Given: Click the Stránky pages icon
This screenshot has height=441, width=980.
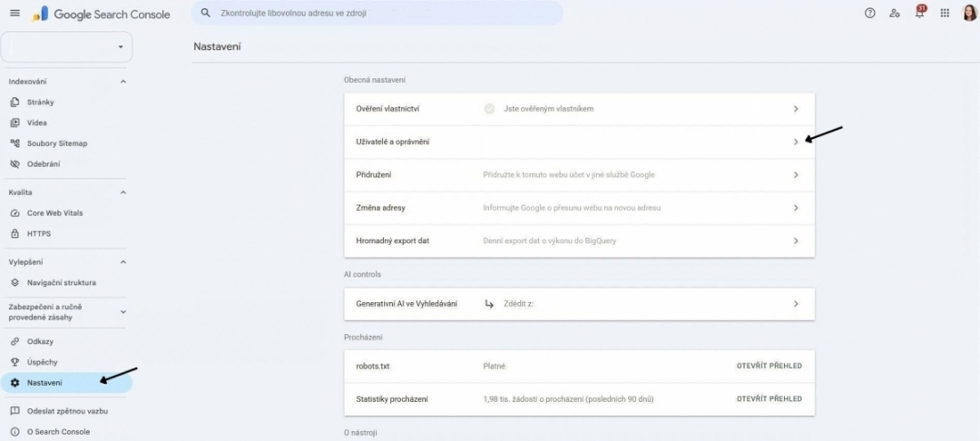Looking at the screenshot, I should tap(15, 102).
